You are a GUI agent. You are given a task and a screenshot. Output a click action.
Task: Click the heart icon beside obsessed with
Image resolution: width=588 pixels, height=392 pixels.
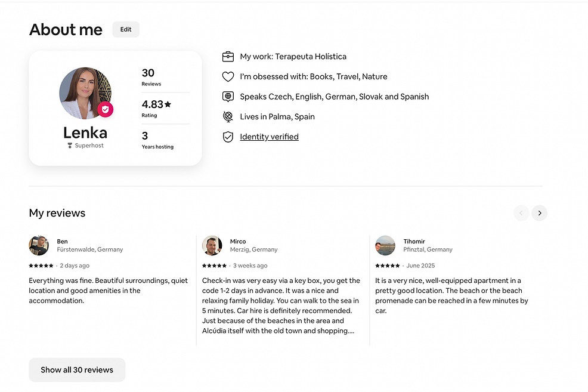(x=228, y=76)
